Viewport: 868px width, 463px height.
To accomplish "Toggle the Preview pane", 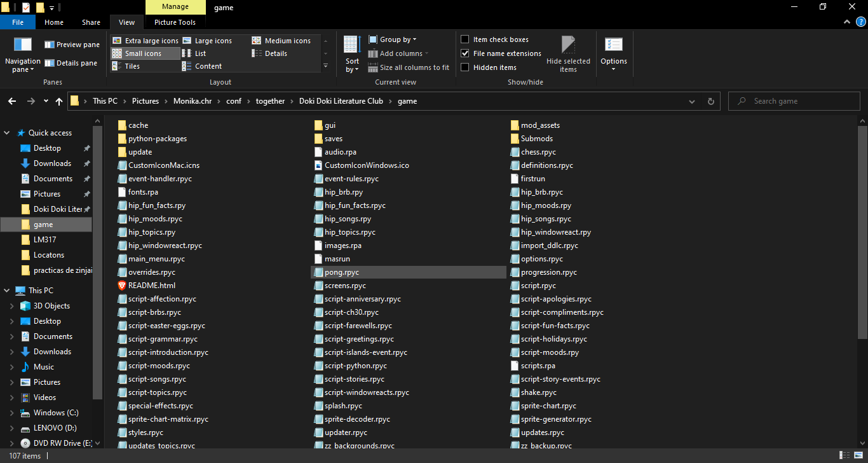I will coord(71,44).
